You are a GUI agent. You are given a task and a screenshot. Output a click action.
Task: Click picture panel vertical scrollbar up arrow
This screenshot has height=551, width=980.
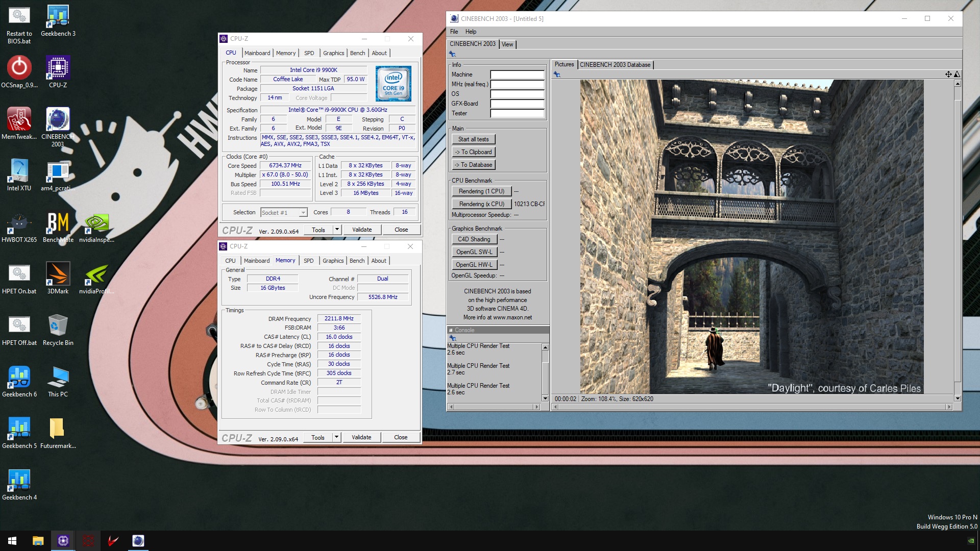(x=958, y=83)
